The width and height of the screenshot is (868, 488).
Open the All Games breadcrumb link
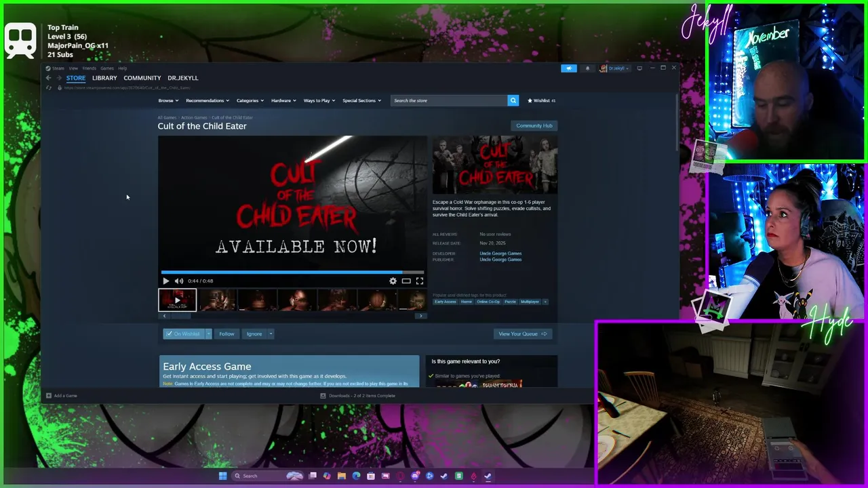(167, 118)
